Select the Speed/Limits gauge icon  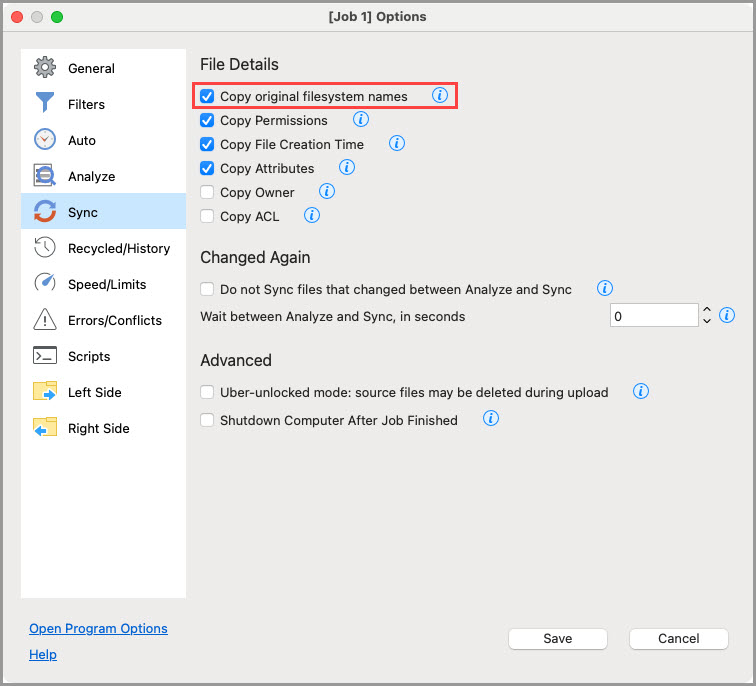[45, 284]
